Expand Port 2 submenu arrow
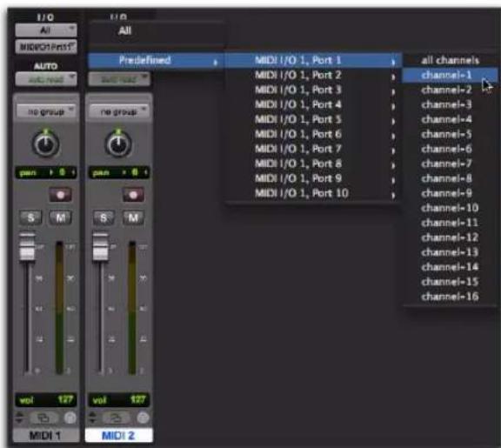 click(393, 77)
